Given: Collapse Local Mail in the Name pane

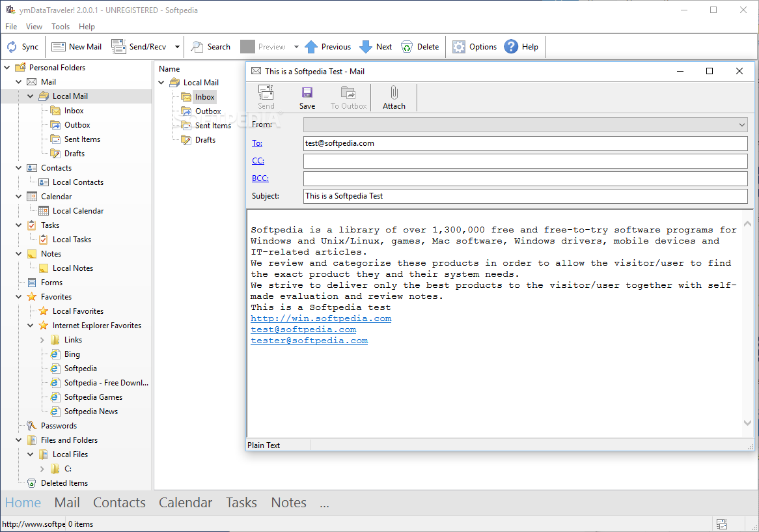Looking at the screenshot, I should (x=161, y=83).
